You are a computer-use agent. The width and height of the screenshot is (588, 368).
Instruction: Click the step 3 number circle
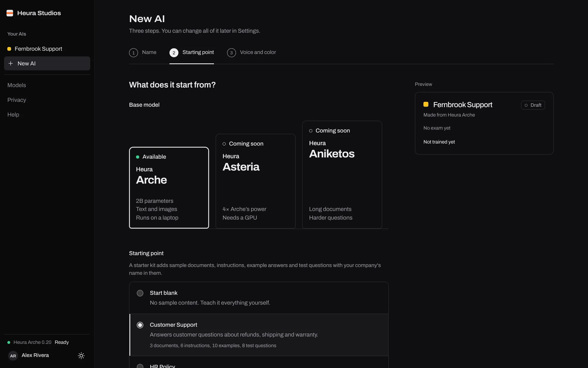click(231, 53)
